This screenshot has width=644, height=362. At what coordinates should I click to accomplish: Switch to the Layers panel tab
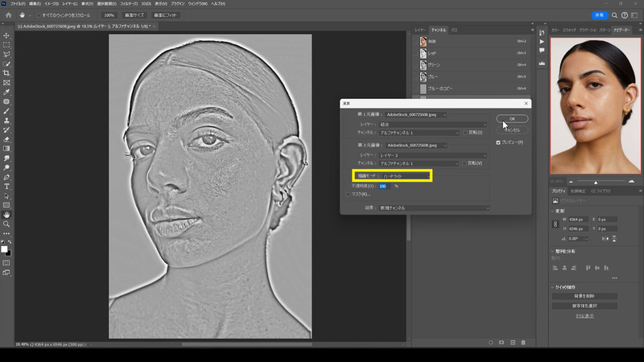(x=419, y=29)
